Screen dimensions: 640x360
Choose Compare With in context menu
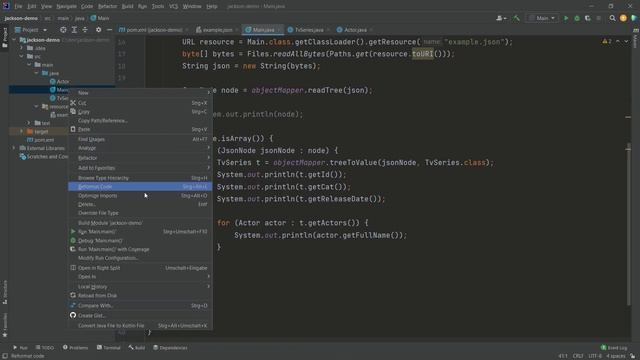[140, 306]
